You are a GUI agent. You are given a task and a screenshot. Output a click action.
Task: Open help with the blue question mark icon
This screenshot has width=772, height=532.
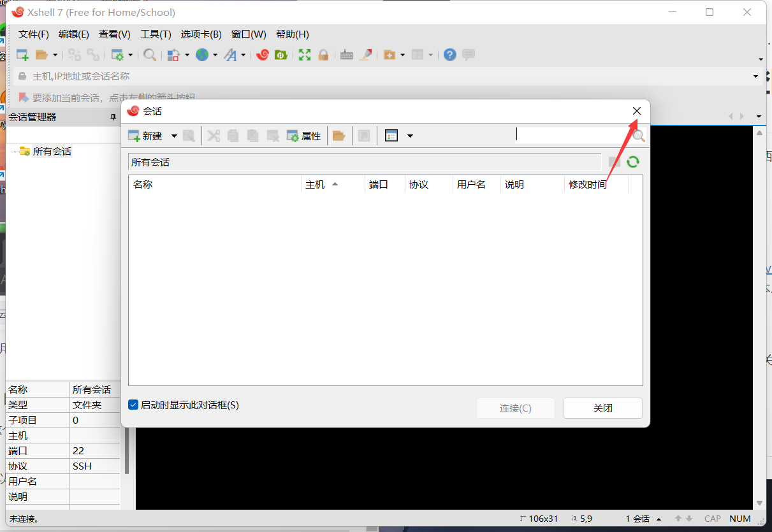point(450,55)
